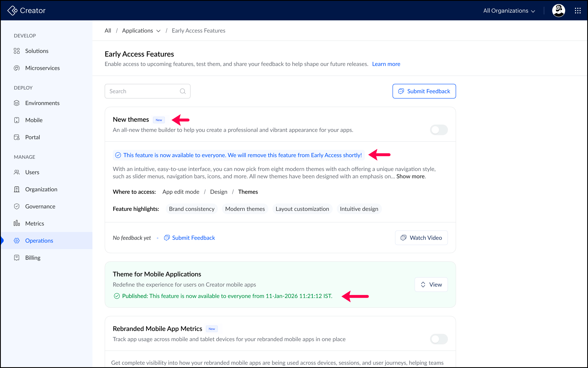This screenshot has height=368, width=588.
Task: Click the user profile avatar
Action: click(x=558, y=10)
